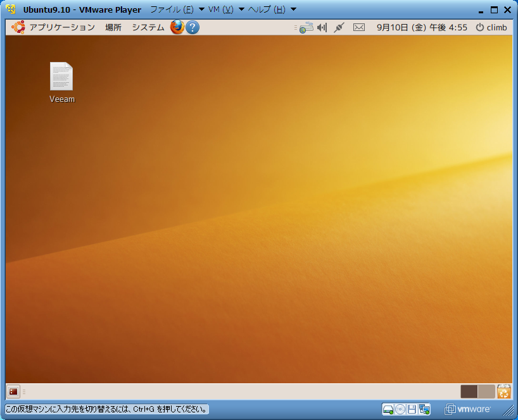518x420 pixels.
Task: Switch to the second workspace
Action: click(486, 392)
